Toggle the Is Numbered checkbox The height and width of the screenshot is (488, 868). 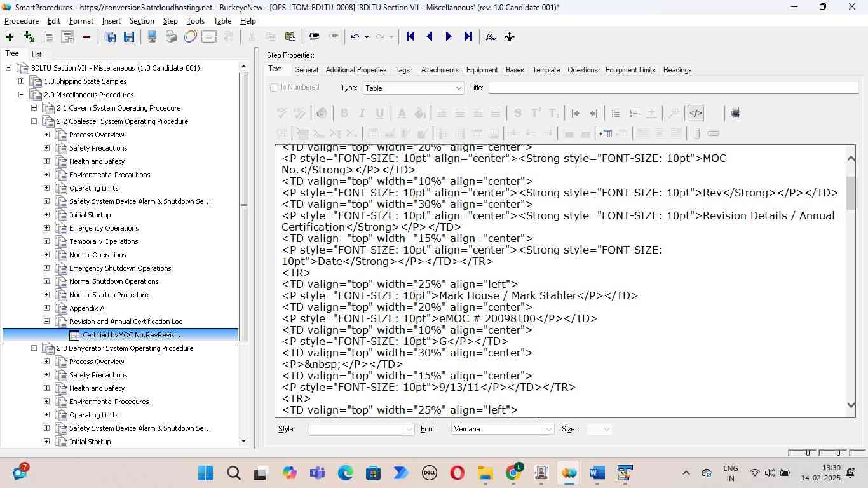tap(275, 88)
